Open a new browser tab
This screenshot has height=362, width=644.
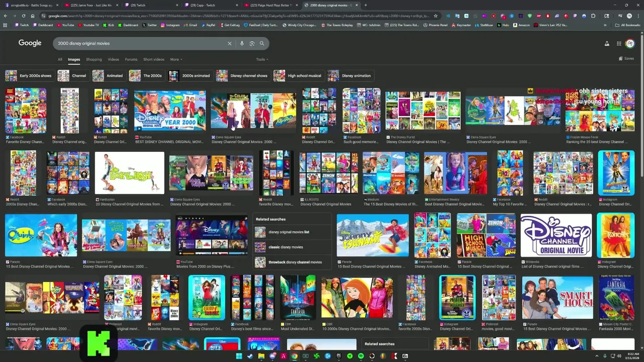(365, 5)
